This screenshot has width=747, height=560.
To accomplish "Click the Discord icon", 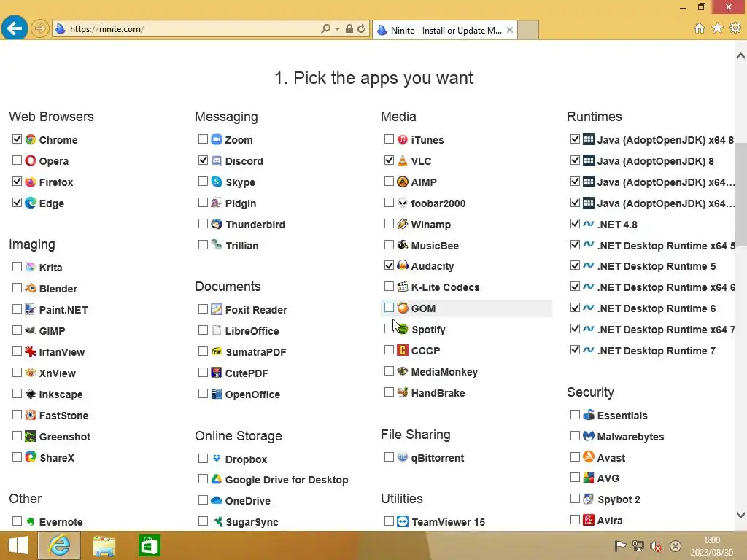I will click(x=216, y=160).
